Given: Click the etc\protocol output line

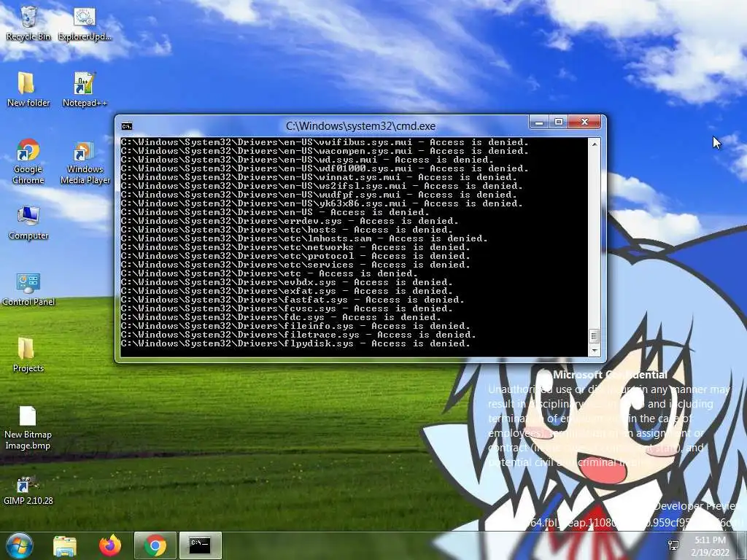Looking at the screenshot, I should 295,256.
